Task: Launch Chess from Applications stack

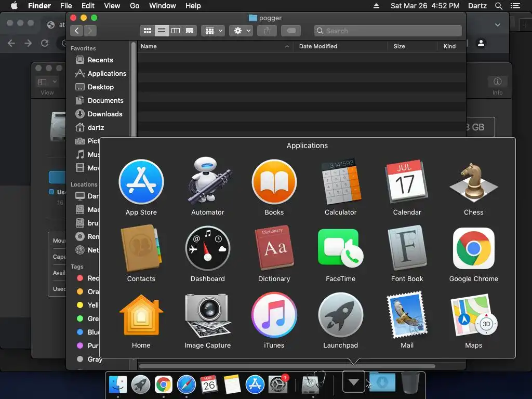Action: (474, 182)
